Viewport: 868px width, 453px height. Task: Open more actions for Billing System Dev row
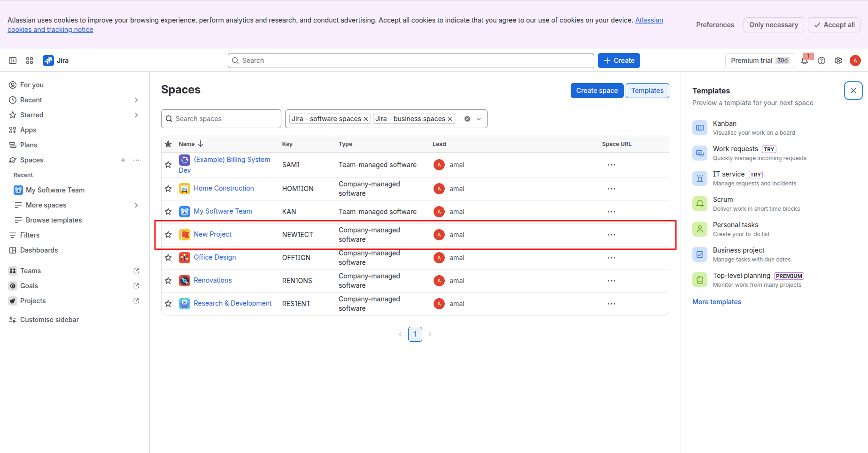coord(612,165)
